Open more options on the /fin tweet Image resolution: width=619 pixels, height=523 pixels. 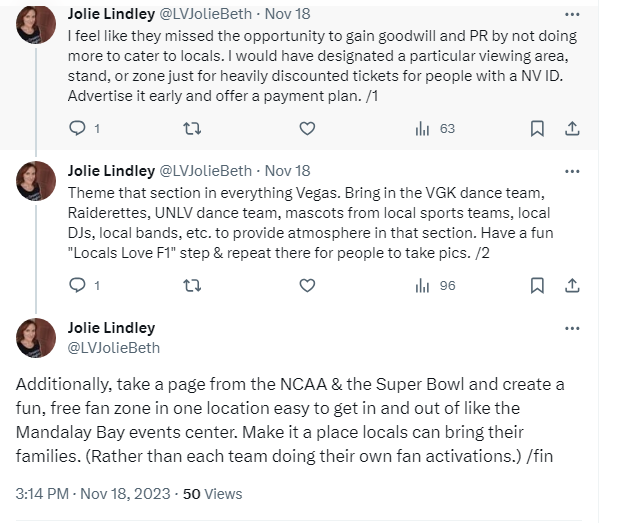[572, 328]
